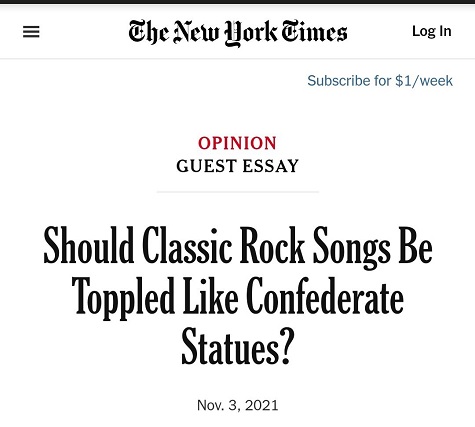The image size is (475, 427).
Task: Click the thin divider below GUEST ESSAY
Action: [x=238, y=192]
